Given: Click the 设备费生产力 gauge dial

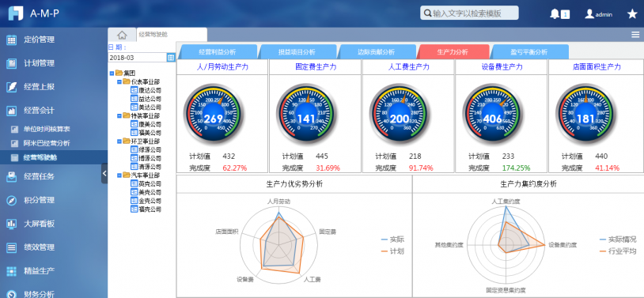Looking at the screenshot, I should (x=492, y=114).
